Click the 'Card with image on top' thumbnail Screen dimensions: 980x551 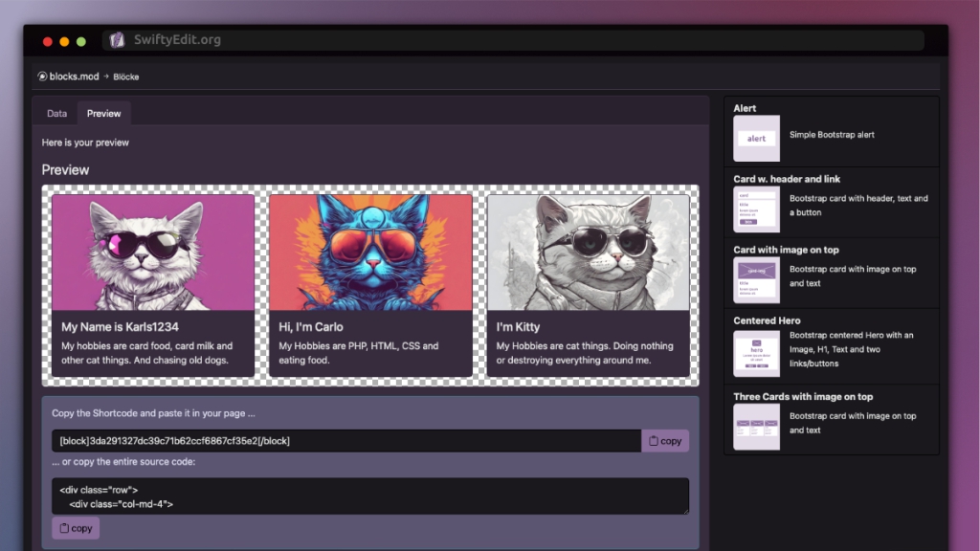[x=756, y=280]
